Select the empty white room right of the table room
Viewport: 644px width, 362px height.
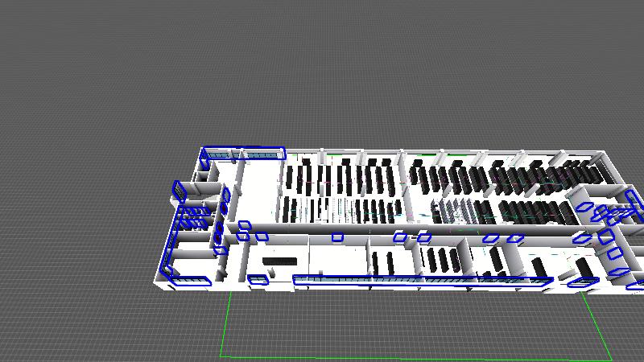(336, 260)
